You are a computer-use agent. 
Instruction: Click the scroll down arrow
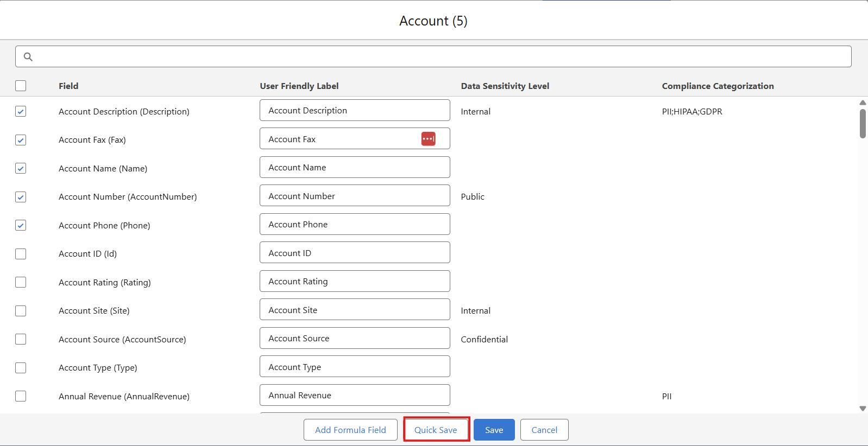click(x=863, y=409)
